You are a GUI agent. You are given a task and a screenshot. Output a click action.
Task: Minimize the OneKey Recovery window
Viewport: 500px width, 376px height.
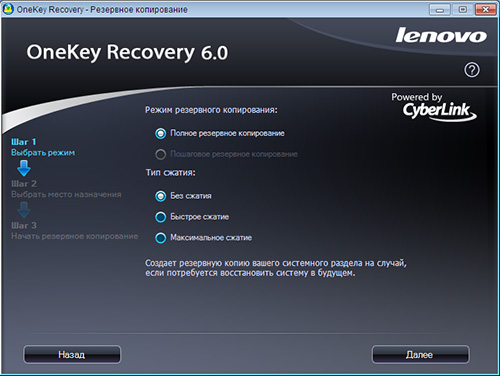440,9
